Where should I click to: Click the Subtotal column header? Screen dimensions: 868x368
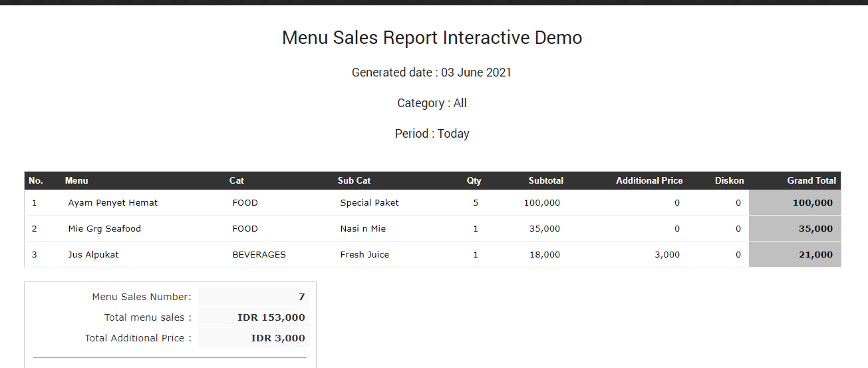coord(545,180)
